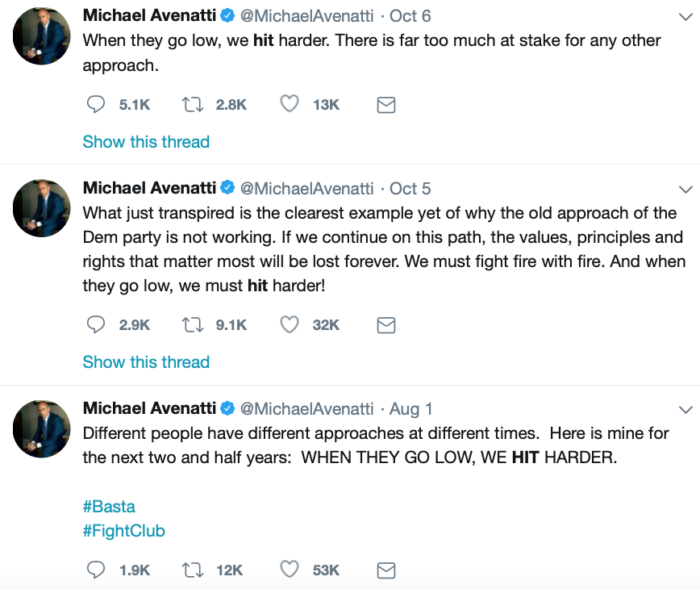The width and height of the screenshot is (700, 589).
Task: Expand the Oct 5 tweet options chevron
Action: 685,190
